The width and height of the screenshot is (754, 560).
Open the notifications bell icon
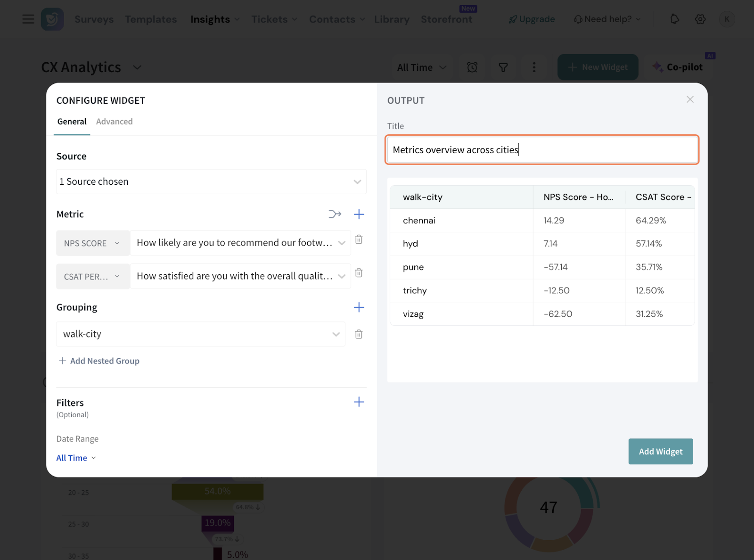(674, 19)
